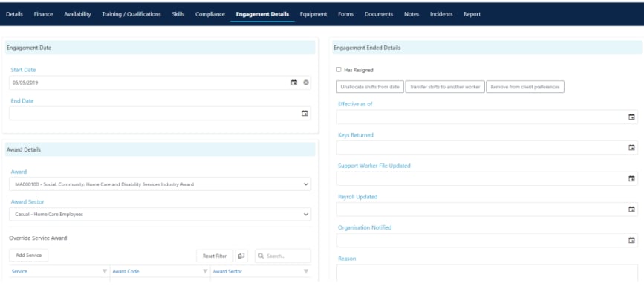
Task: Switch to the Finance tab
Action: [x=44, y=14]
